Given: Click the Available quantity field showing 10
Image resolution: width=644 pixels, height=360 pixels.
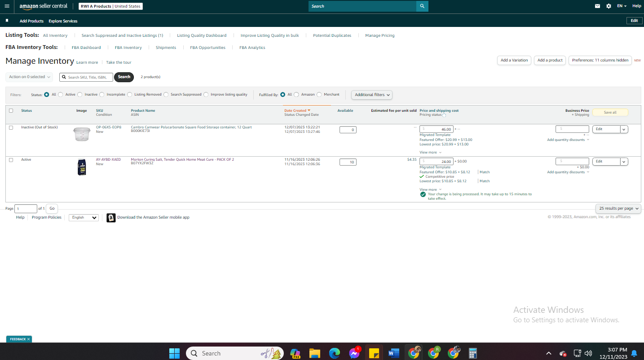Looking at the screenshot, I should click(348, 162).
